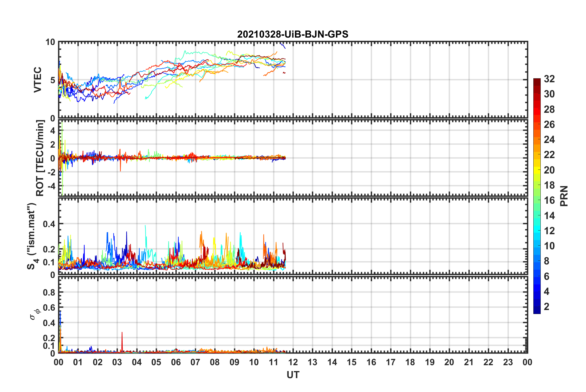
Task: Click x-axis tick label 11
Action: point(274,362)
